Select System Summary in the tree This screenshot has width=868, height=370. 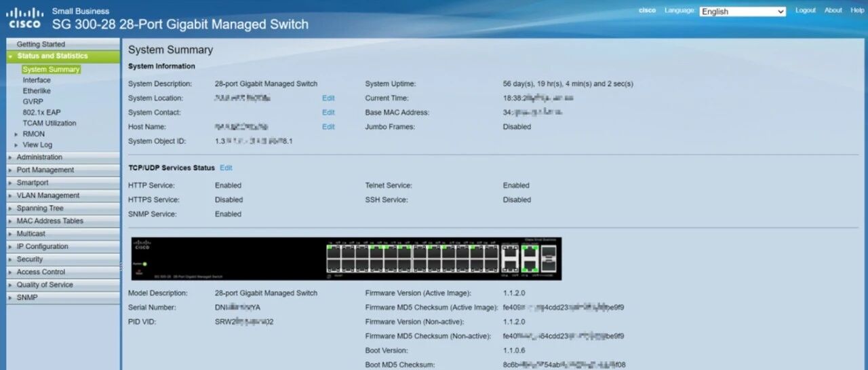(x=52, y=69)
